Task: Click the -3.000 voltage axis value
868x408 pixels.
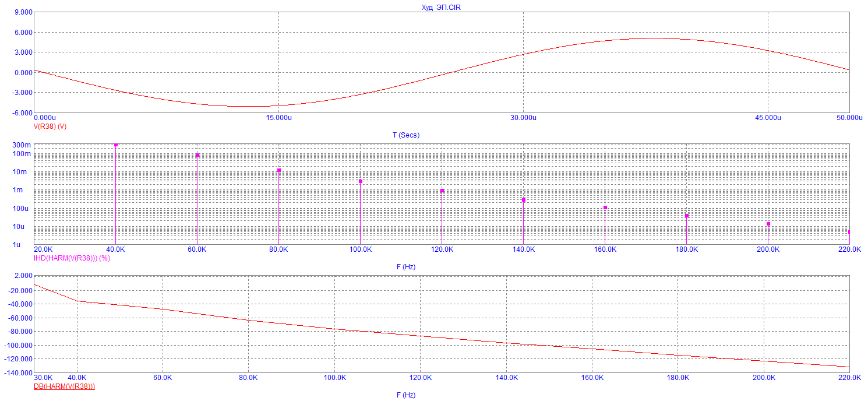Action: click(21, 93)
